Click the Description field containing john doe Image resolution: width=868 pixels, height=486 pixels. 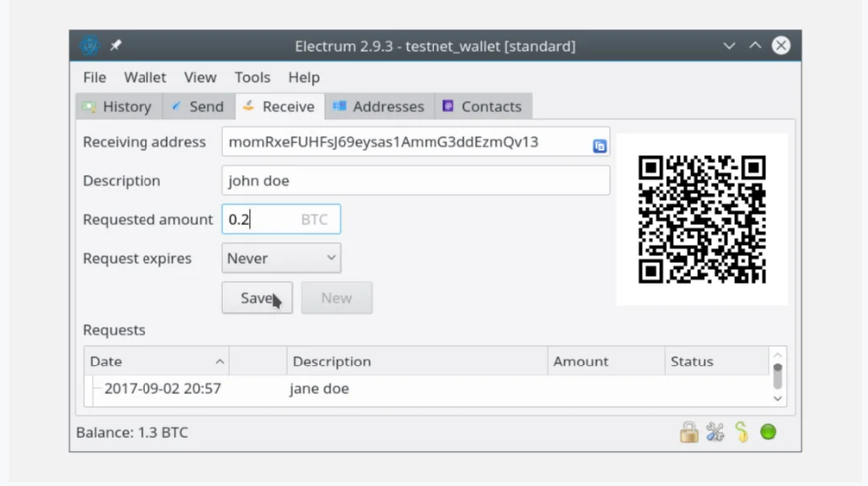pos(416,181)
